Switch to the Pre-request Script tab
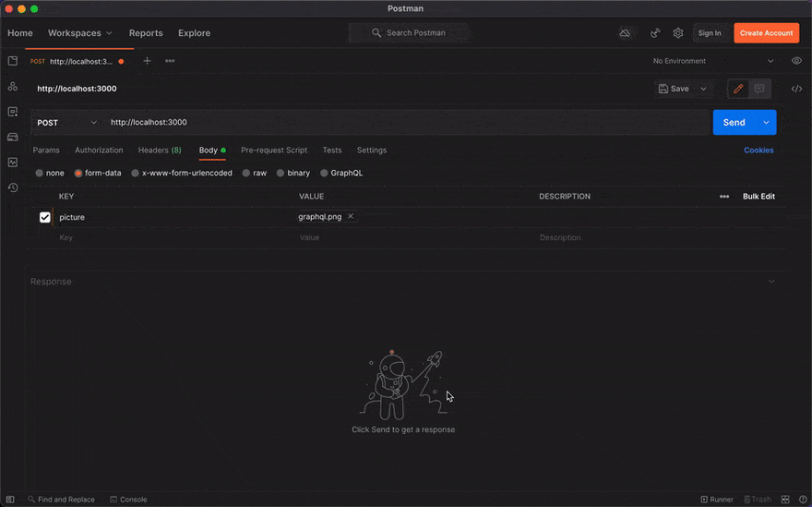Image resolution: width=812 pixels, height=507 pixels. (x=274, y=151)
